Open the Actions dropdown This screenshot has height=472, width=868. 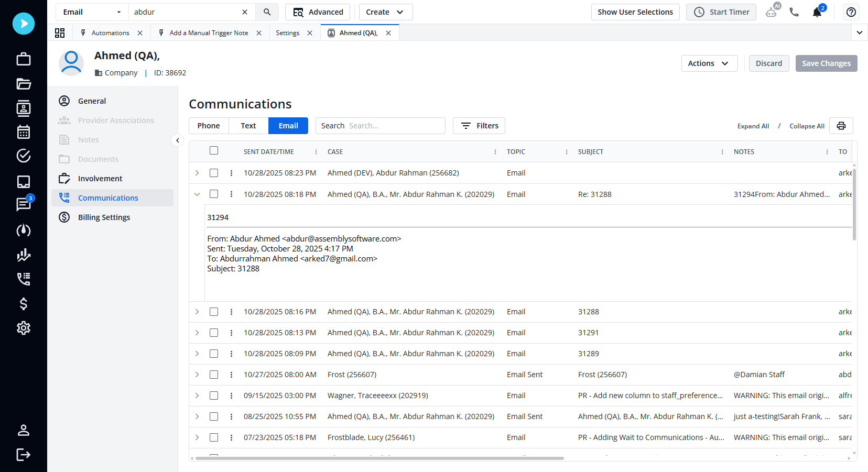709,63
